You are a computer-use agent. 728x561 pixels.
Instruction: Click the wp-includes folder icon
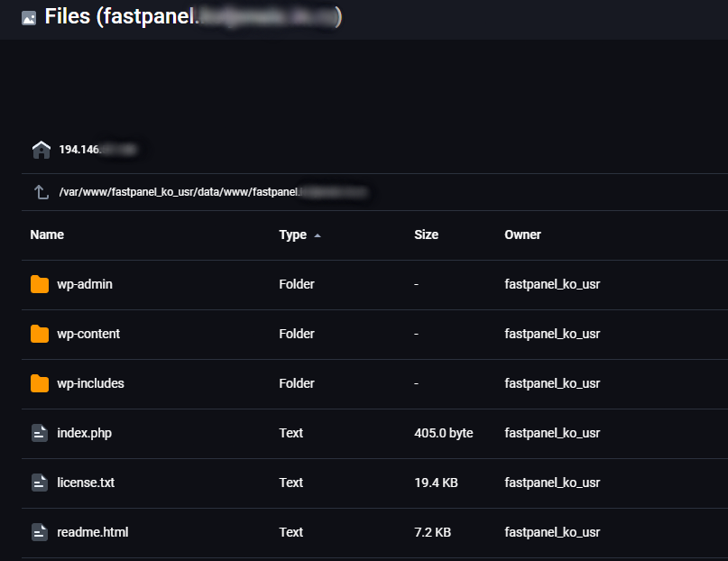pos(40,383)
